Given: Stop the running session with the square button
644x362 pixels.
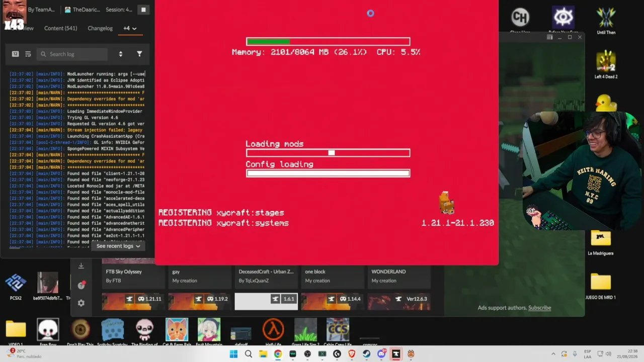Looking at the screenshot, I should (x=143, y=10).
